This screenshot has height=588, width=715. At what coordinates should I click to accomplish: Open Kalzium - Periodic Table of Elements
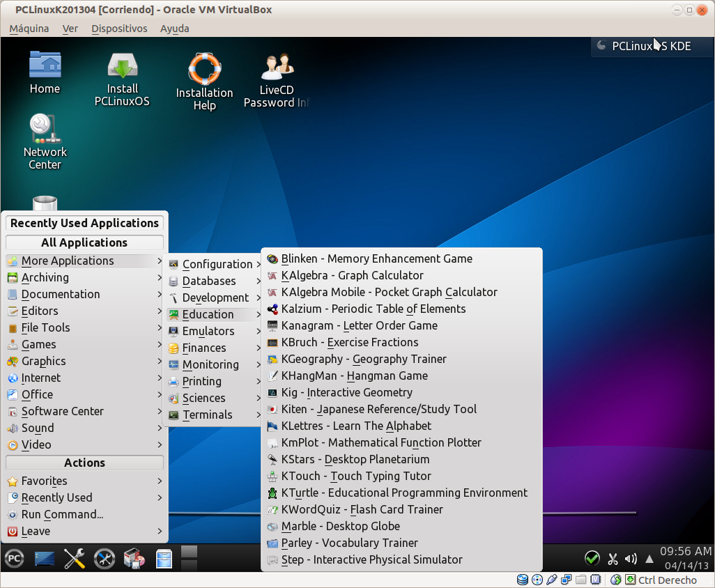click(x=373, y=309)
